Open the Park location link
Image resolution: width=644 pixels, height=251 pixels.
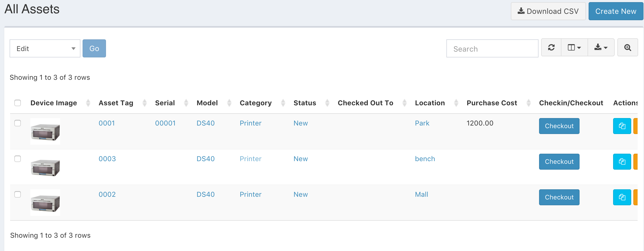tap(422, 123)
